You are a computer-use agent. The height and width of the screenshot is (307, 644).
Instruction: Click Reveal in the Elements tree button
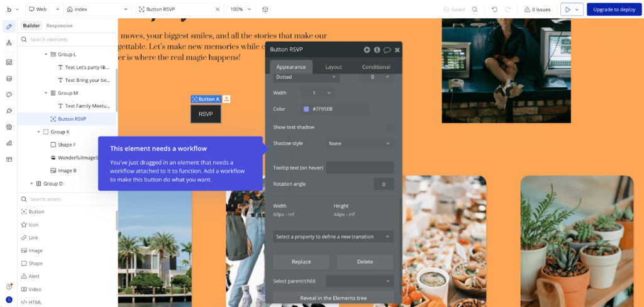coord(333,298)
